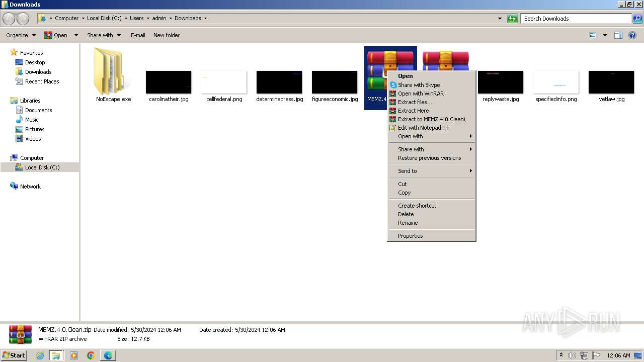Select the figureeconomic.jpg thumbnail
Image resolution: width=644 pixels, height=362 pixels.
point(335,82)
